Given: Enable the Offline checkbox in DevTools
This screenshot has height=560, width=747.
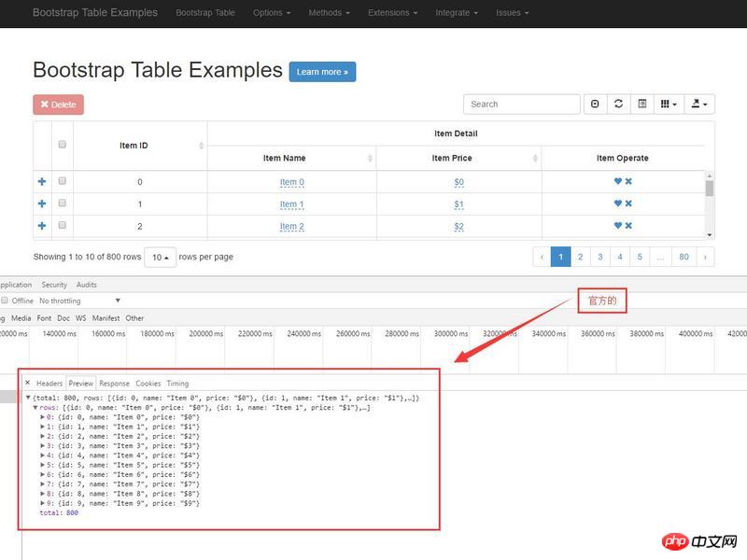Looking at the screenshot, I should [5, 301].
